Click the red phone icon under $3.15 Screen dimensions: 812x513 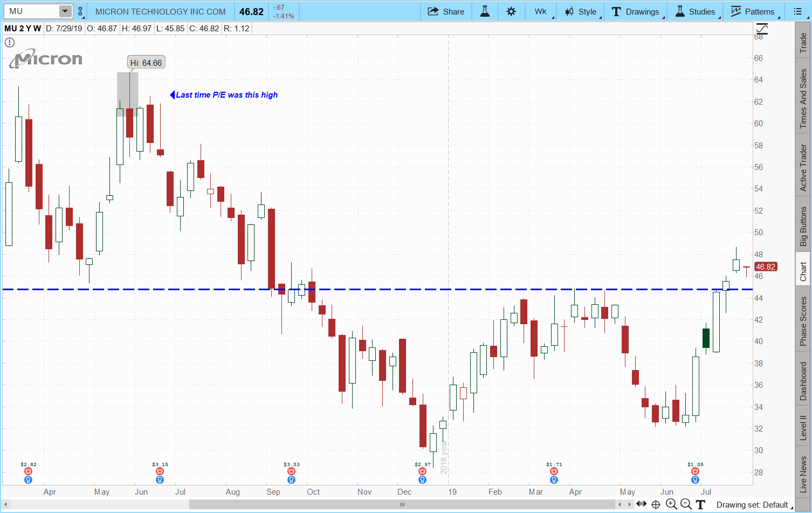(x=160, y=471)
